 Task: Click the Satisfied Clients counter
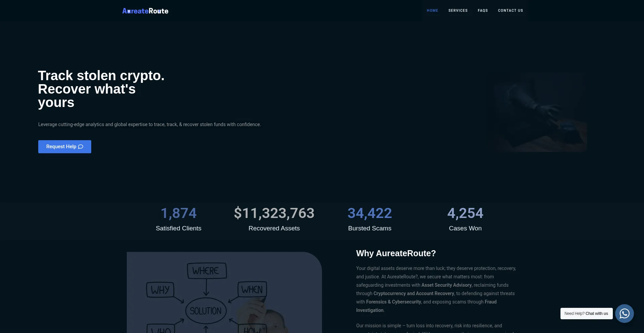coord(178,220)
